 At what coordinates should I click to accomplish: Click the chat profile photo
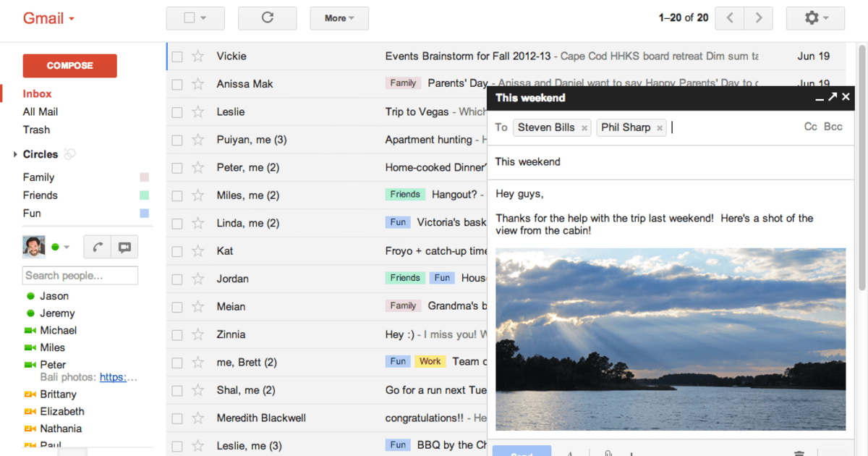pos(34,247)
